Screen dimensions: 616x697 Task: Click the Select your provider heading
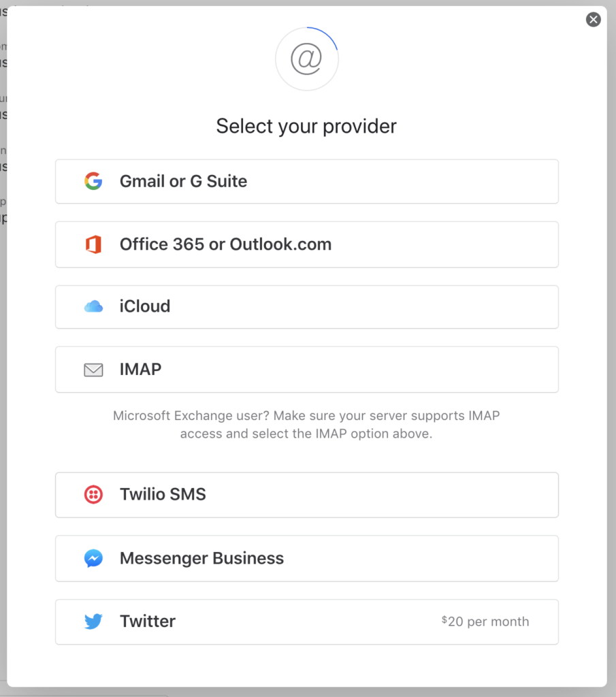click(x=306, y=126)
